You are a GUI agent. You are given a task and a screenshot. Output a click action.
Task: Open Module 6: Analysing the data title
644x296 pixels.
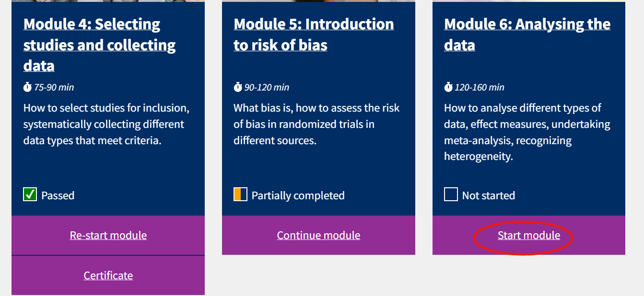(x=527, y=34)
